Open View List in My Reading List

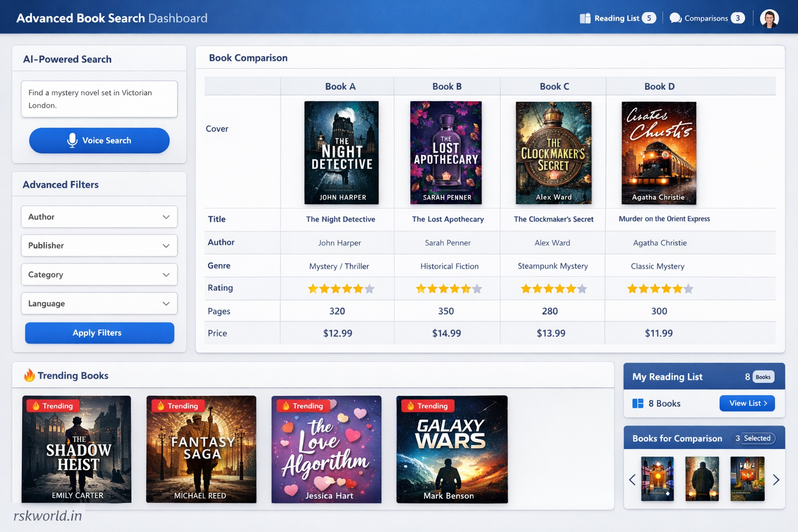tap(747, 403)
